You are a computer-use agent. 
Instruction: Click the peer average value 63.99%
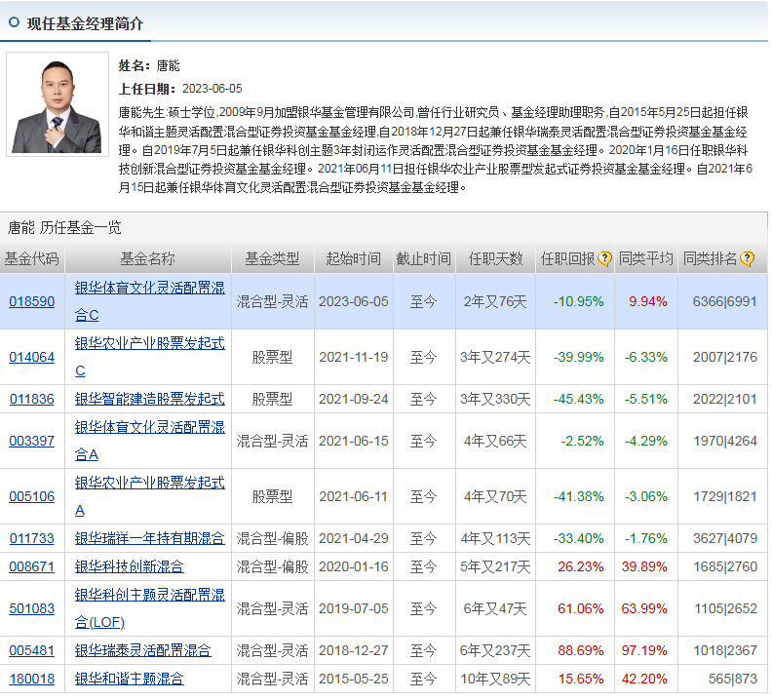pos(644,609)
